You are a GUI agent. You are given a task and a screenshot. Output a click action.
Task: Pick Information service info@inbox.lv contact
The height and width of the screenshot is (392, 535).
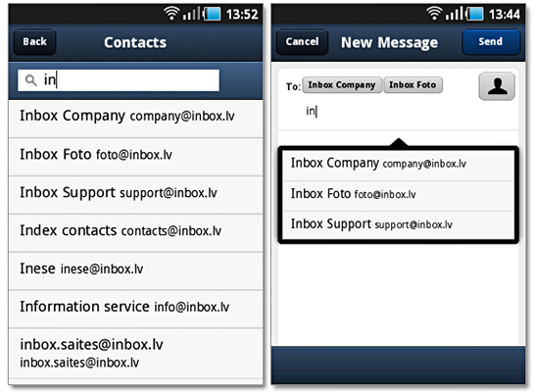coord(136,309)
